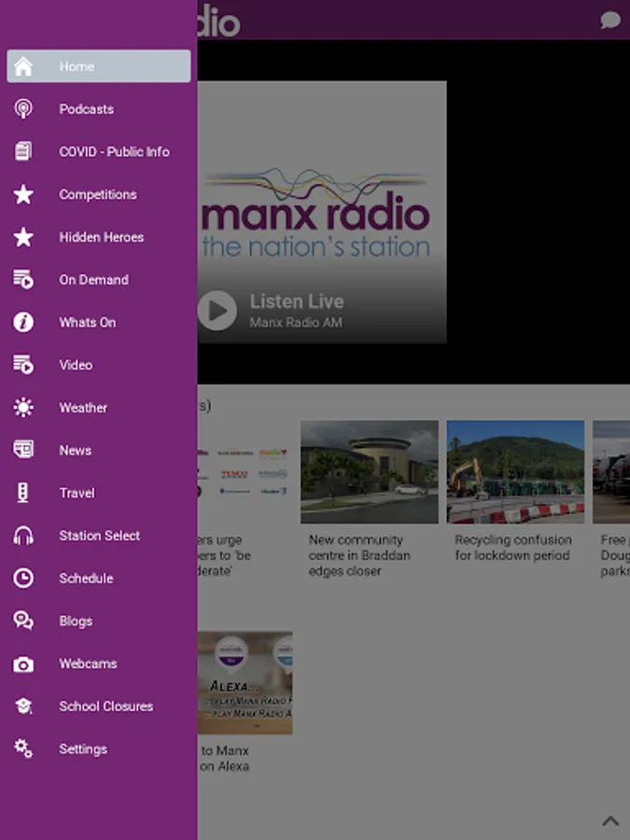Open the manx radio logo banner

316,213
